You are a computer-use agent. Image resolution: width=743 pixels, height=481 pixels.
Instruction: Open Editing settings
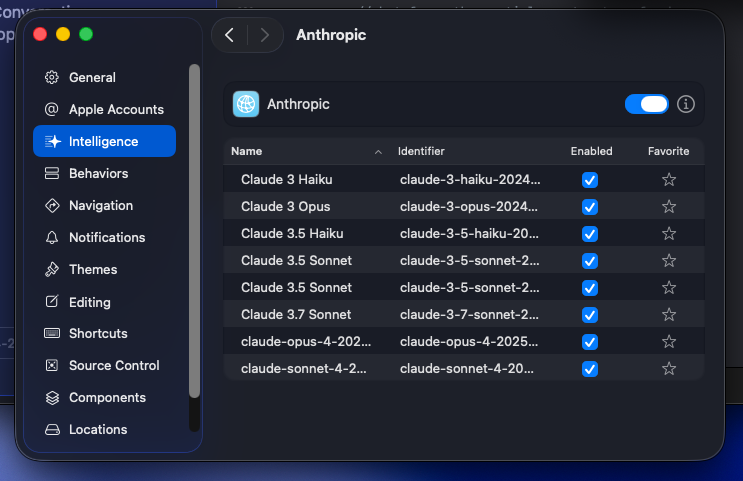pyautogui.click(x=104, y=302)
